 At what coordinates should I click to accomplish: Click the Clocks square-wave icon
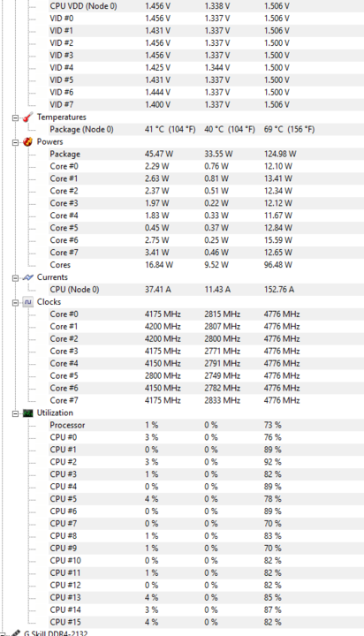tap(27, 302)
